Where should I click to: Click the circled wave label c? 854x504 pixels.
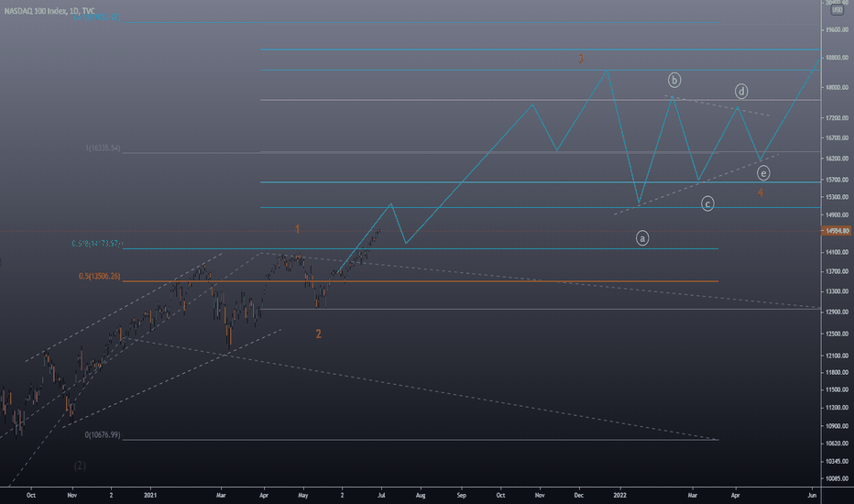click(707, 203)
